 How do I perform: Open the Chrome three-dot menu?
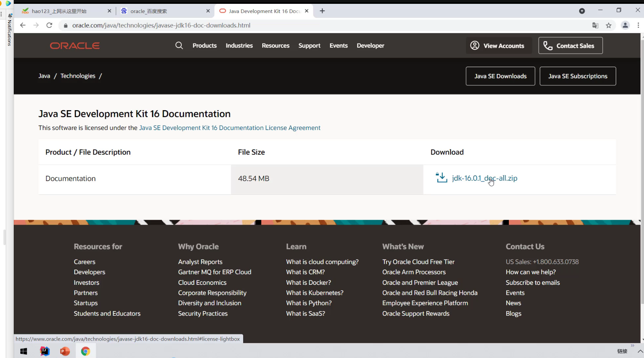(x=638, y=26)
